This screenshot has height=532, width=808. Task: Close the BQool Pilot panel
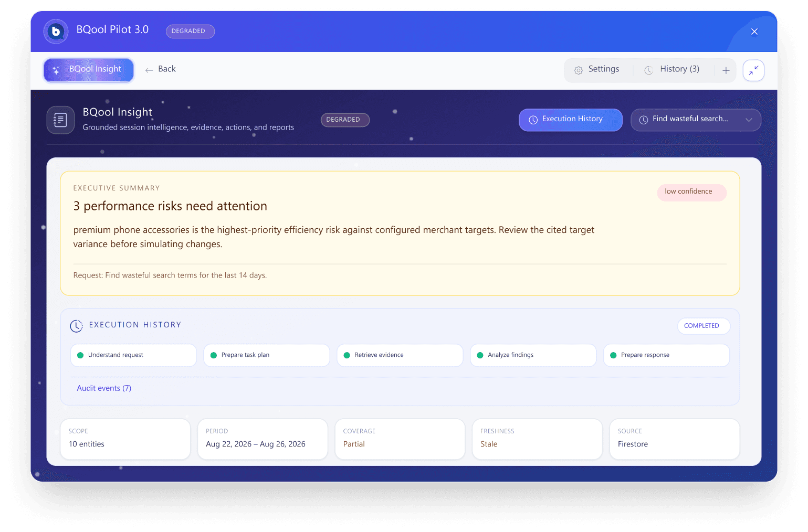click(x=754, y=31)
